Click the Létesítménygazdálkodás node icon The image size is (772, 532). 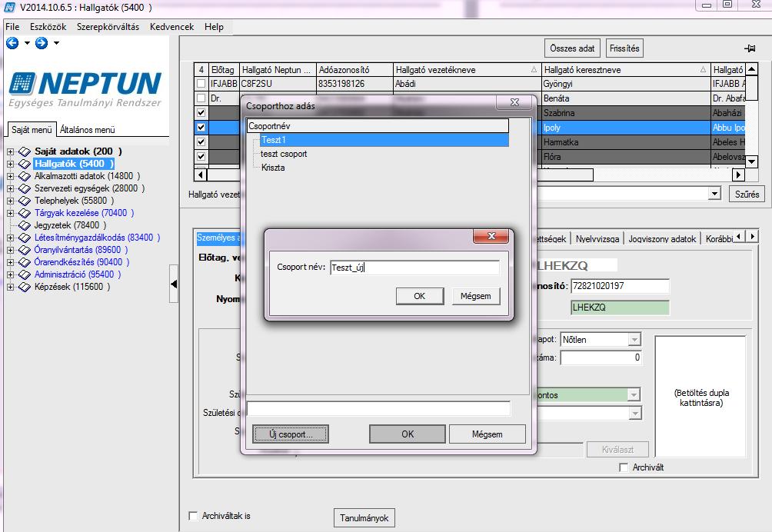coord(25,238)
